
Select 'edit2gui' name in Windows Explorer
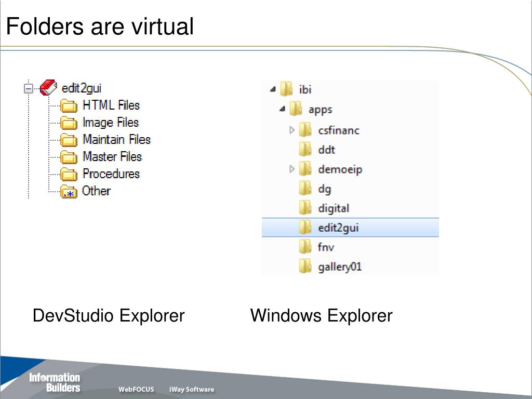(x=338, y=228)
